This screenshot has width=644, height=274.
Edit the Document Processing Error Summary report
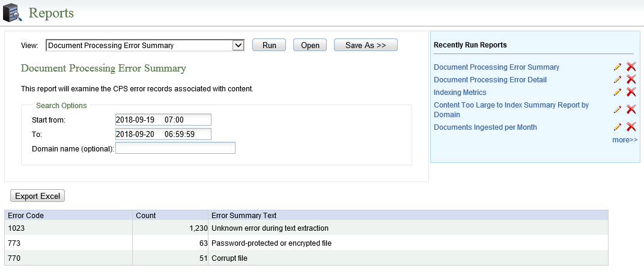[618, 67]
